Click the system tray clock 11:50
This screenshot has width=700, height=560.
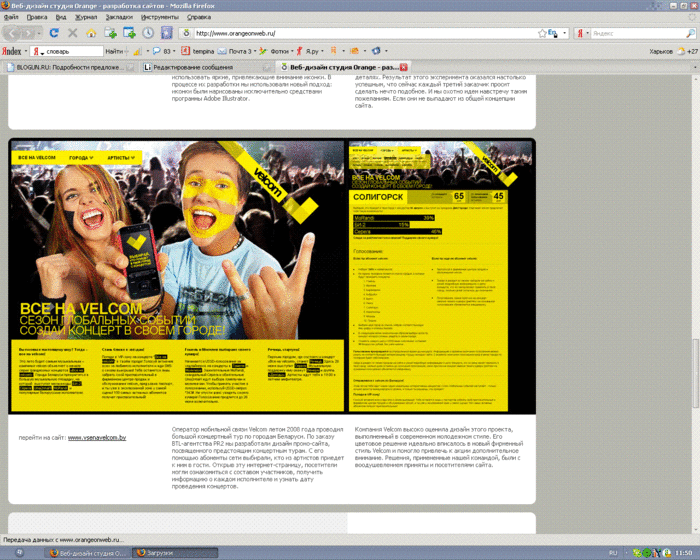coord(684,553)
